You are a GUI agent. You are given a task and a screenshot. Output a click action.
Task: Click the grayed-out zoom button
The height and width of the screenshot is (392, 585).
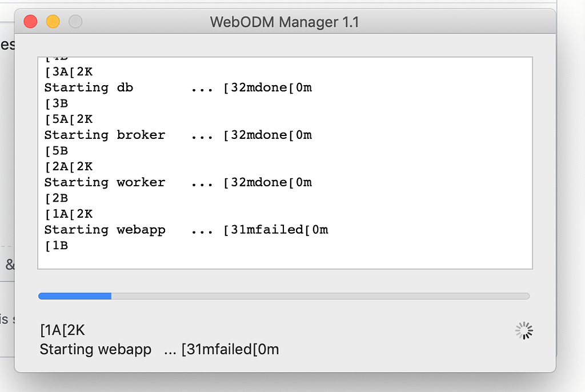[75, 21]
